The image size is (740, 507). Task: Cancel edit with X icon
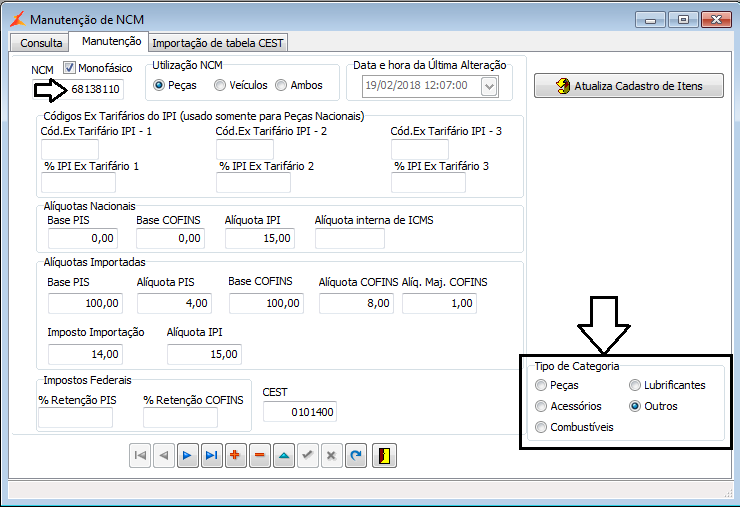(x=332, y=456)
